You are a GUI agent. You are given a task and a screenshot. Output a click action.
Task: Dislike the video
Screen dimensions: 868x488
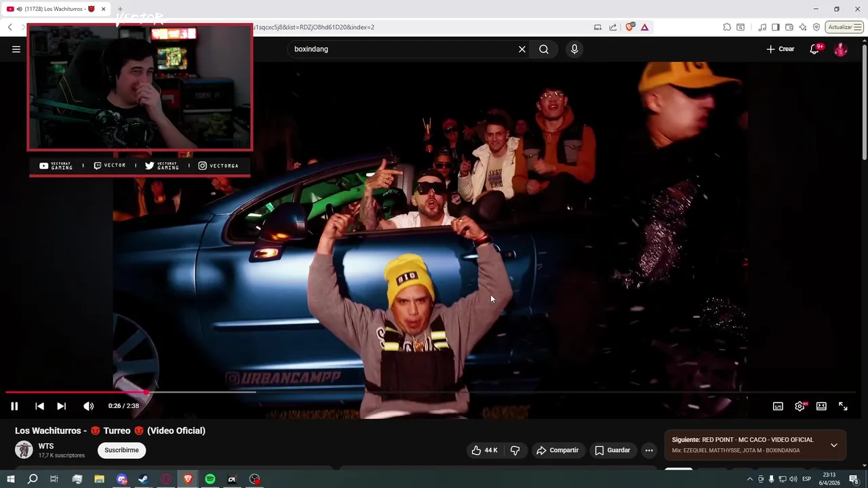[515, 450]
